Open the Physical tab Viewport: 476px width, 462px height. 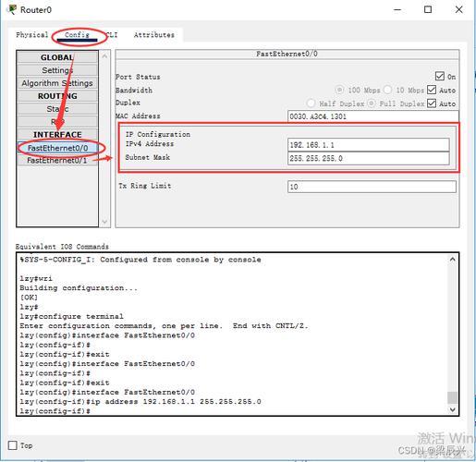click(x=32, y=34)
